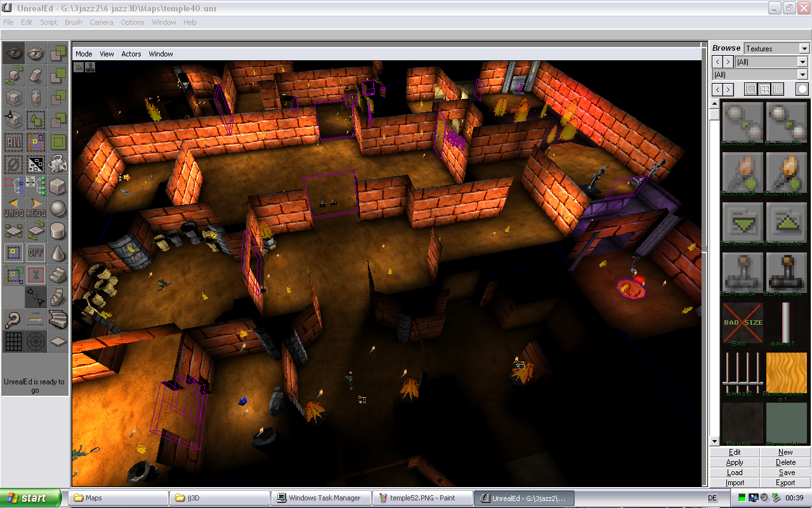Viewport: 812px width, 508px height.
Task: Click next package arrow beside first (All)
Action: point(728,62)
